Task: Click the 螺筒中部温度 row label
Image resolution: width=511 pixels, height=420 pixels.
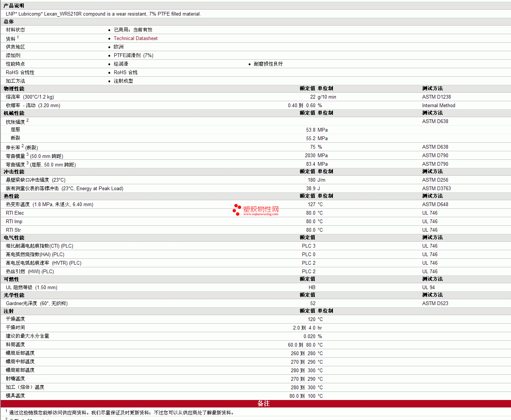Action: [x=20, y=361]
